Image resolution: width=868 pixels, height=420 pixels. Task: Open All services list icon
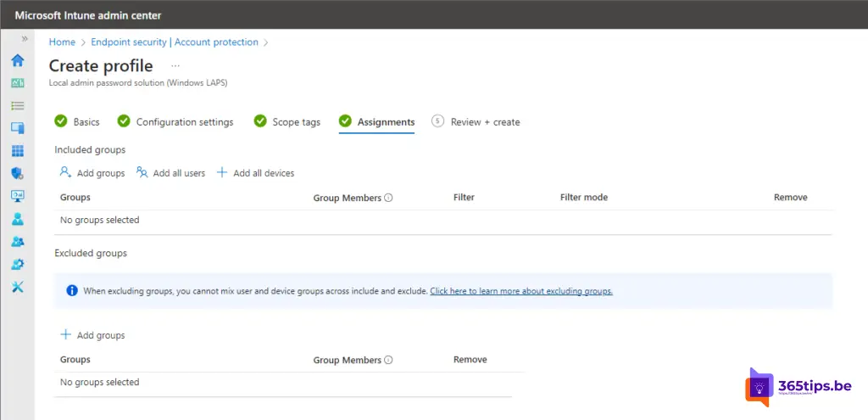18,105
